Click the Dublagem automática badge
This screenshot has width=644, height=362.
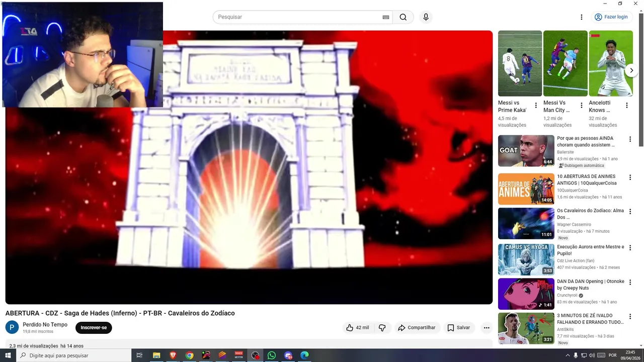(x=581, y=165)
